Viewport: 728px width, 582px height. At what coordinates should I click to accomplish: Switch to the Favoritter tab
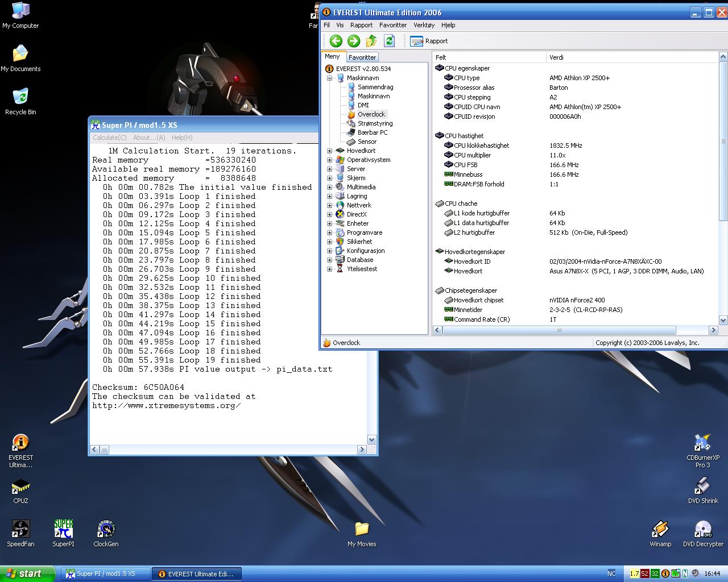click(362, 57)
